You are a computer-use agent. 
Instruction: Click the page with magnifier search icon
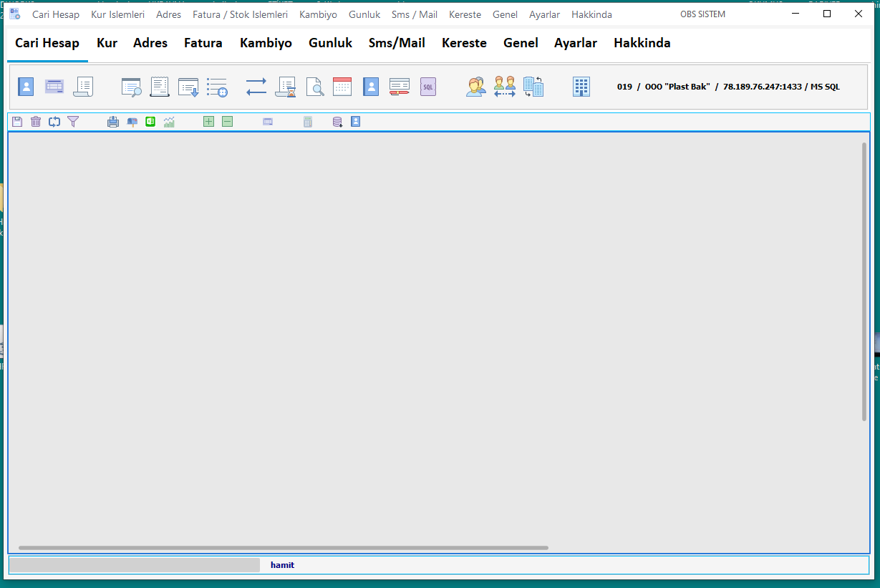(314, 87)
